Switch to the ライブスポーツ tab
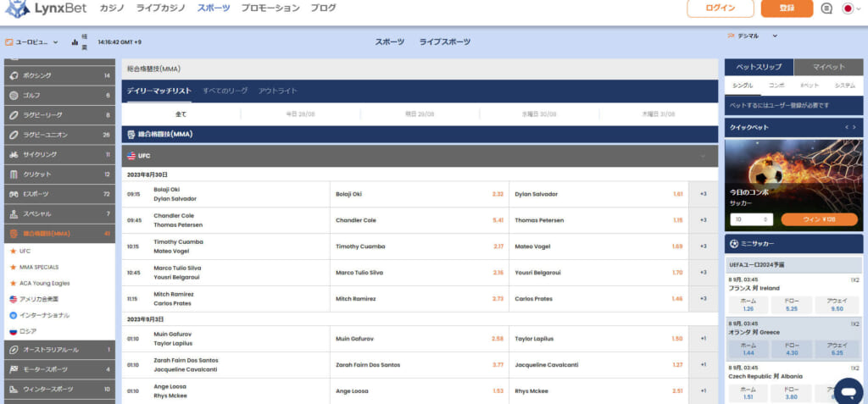868x404 pixels. point(445,42)
